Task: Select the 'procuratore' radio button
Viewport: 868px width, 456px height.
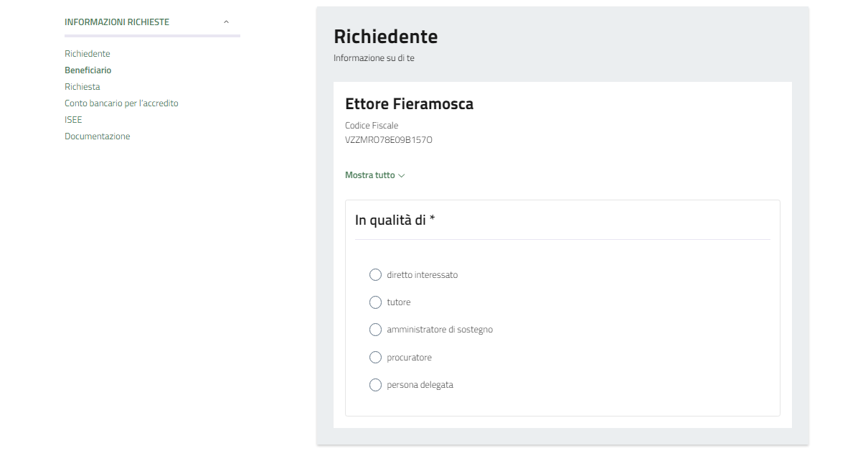Action: [375, 358]
